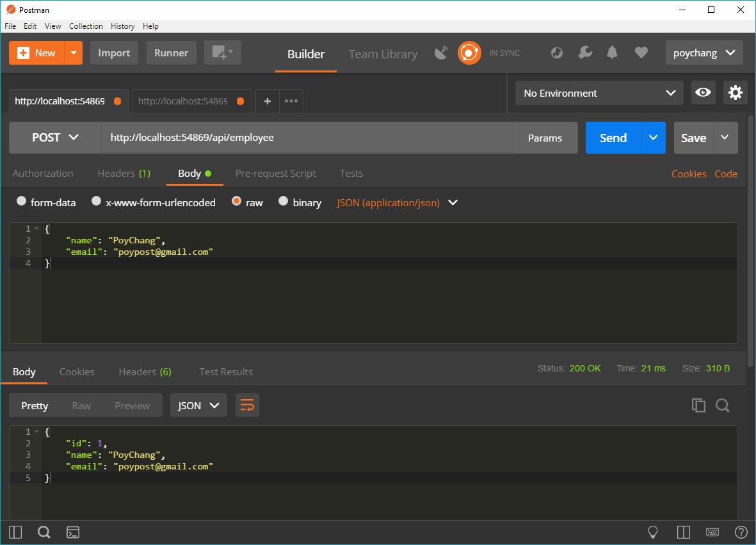
Task: Open the Collection menu
Action: (x=86, y=26)
